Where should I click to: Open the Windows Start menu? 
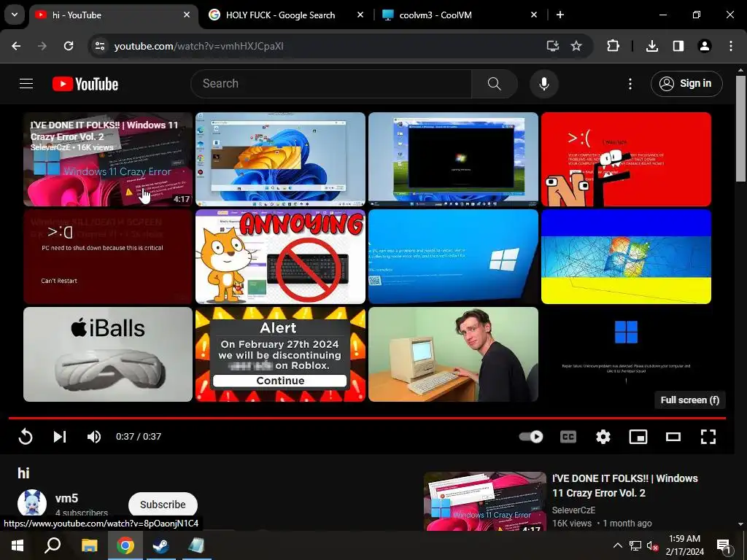18,545
